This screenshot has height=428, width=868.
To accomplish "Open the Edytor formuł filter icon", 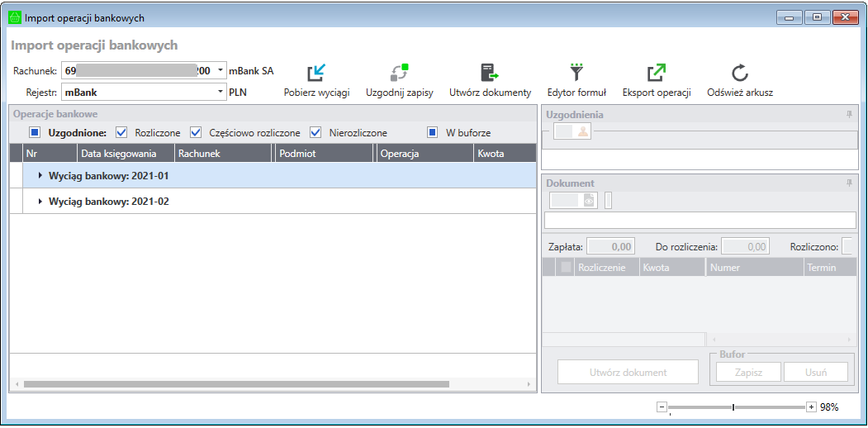I will 576,74.
